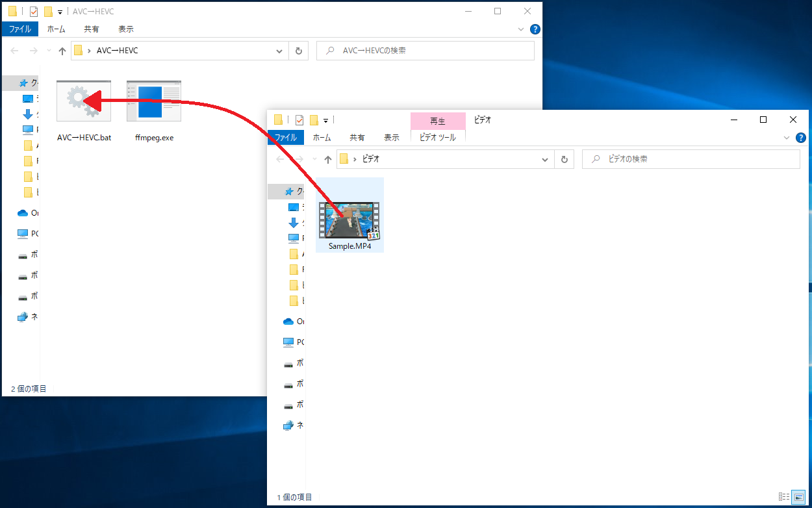Expand the ビデオ address bar history dropdown

tap(545, 159)
